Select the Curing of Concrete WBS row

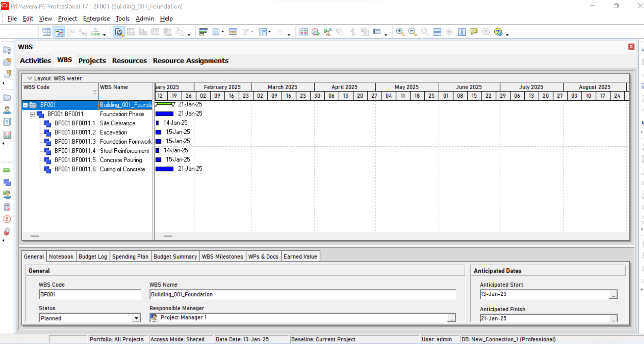pyautogui.click(x=87, y=169)
